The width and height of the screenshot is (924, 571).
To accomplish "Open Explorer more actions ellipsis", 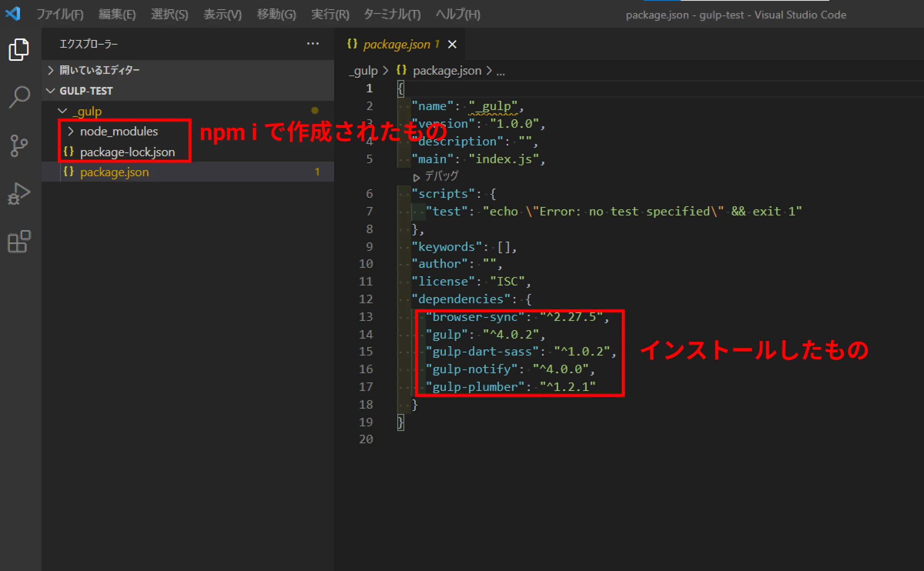I will point(313,44).
